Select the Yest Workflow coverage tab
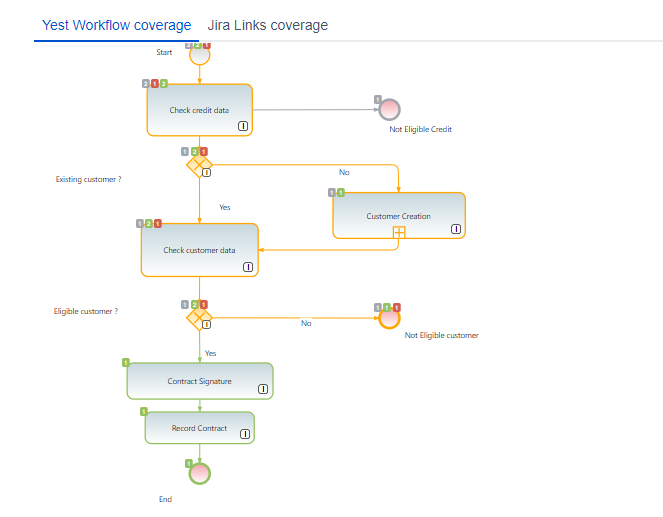663x517 pixels. tap(116, 25)
